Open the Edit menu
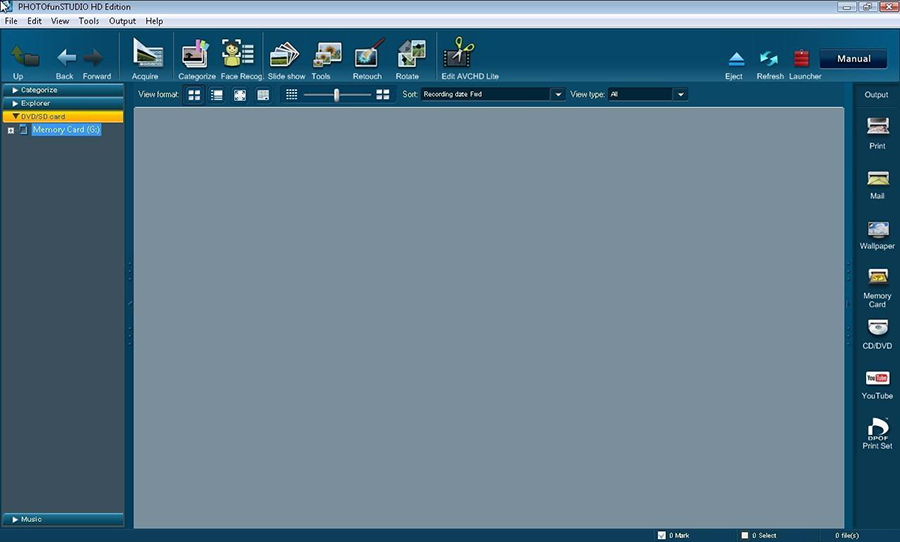900x542 pixels. click(34, 21)
